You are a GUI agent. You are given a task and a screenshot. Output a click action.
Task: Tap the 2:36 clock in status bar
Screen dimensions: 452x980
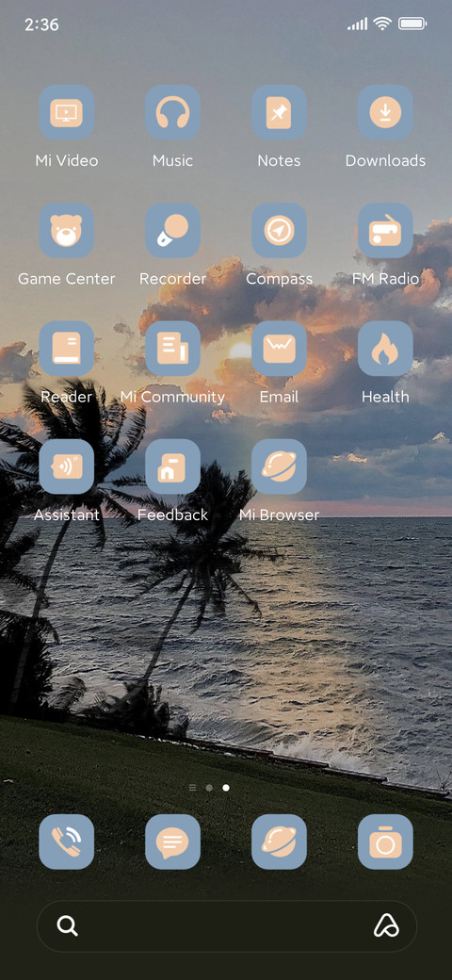coord(41,24)
